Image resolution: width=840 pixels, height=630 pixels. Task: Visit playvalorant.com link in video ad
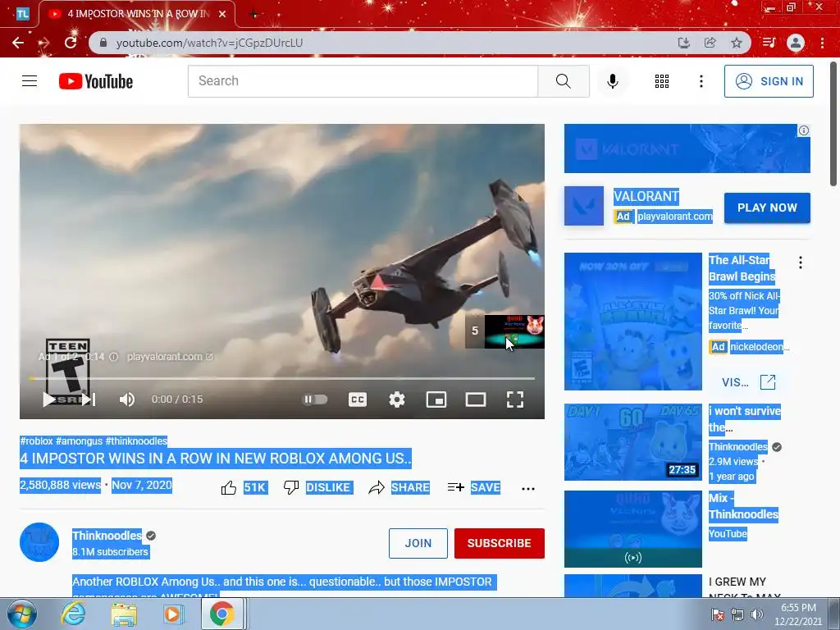(x=170, y=357)
